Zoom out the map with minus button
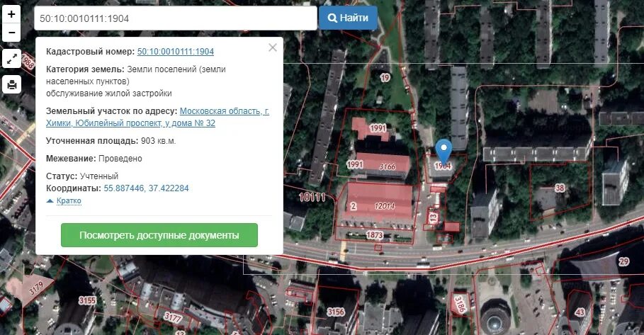 [11, 33]
